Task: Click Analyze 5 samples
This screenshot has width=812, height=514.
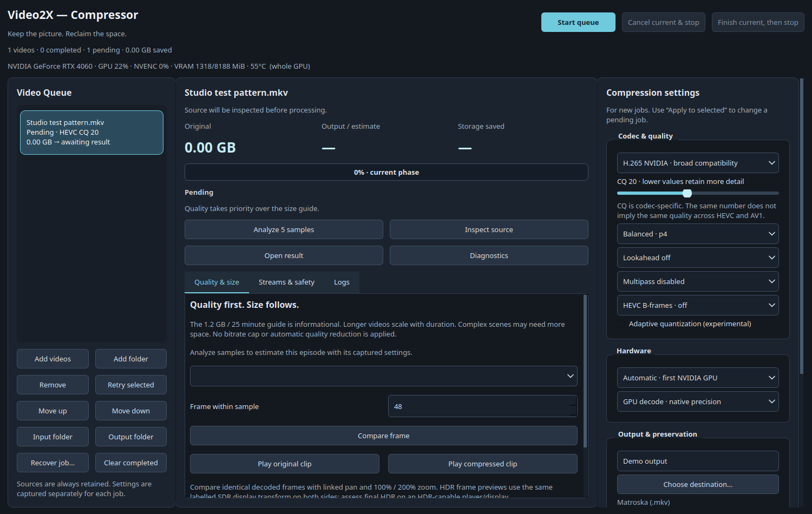Action: pos(284,229)
